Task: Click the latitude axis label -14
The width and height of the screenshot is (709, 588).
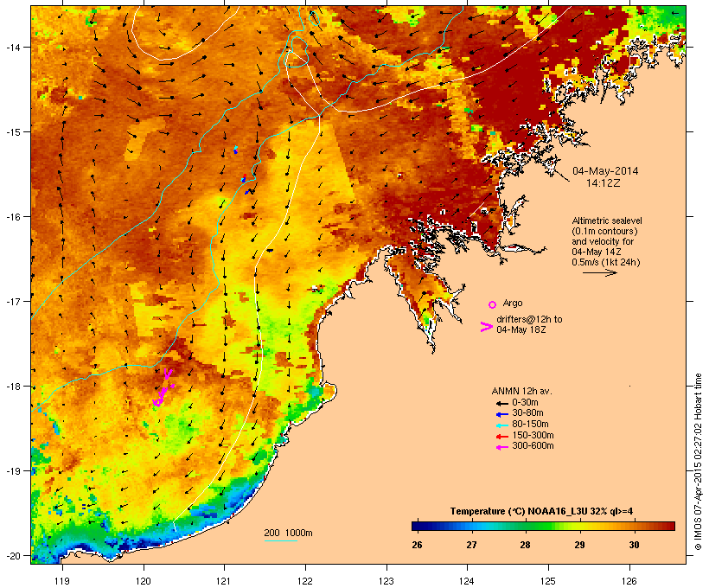Action: [x=12, y=47]
